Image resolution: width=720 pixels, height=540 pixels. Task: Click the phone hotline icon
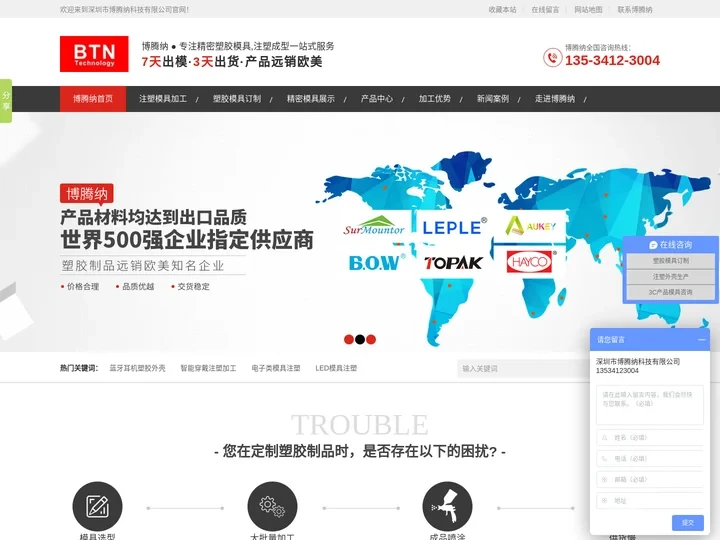click(552, 58)
